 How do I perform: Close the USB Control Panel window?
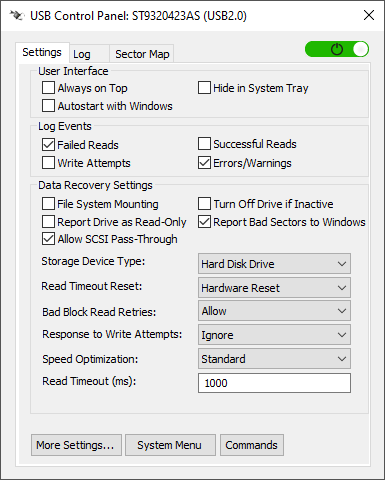click(x=369, y=15)
